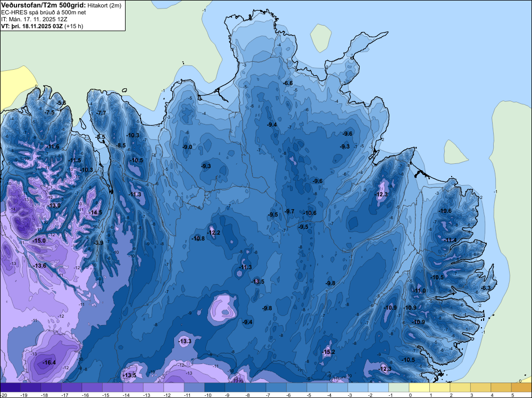Click legend swatch between 3 and 4
The height and width of the screenshot is (398, 532).
tap(480, 387)
